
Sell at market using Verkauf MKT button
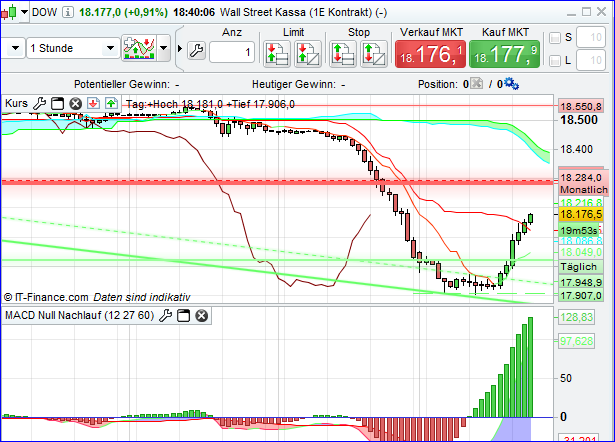click(x=430, y=54)
